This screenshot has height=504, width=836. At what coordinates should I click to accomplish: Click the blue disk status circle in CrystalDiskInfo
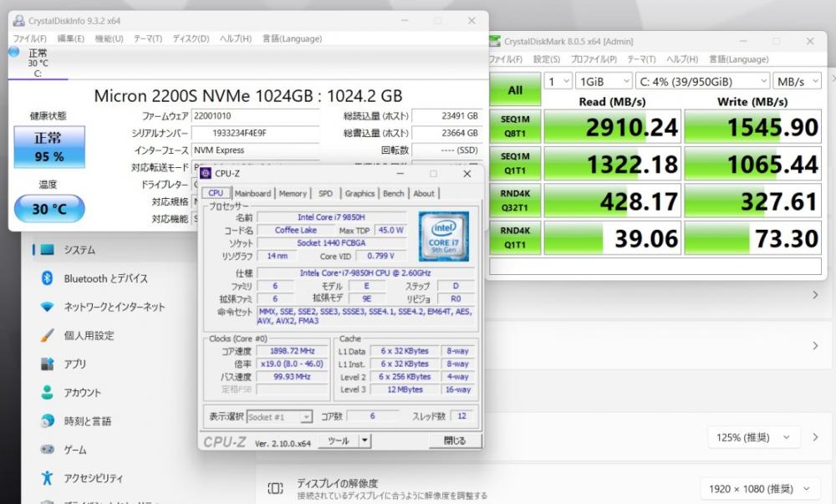click(14, 52)
